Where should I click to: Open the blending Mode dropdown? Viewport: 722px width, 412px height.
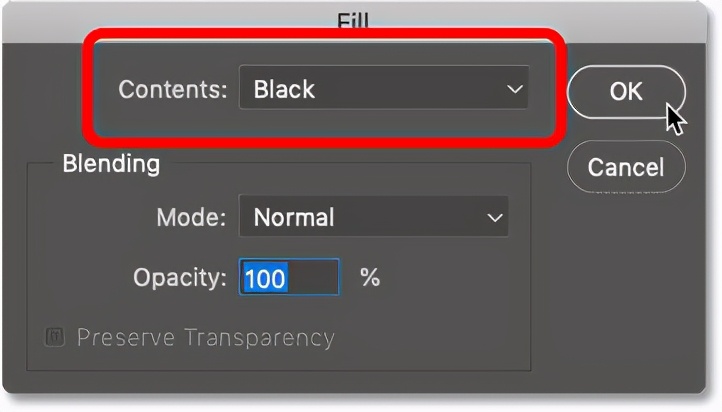pos(373,217)
